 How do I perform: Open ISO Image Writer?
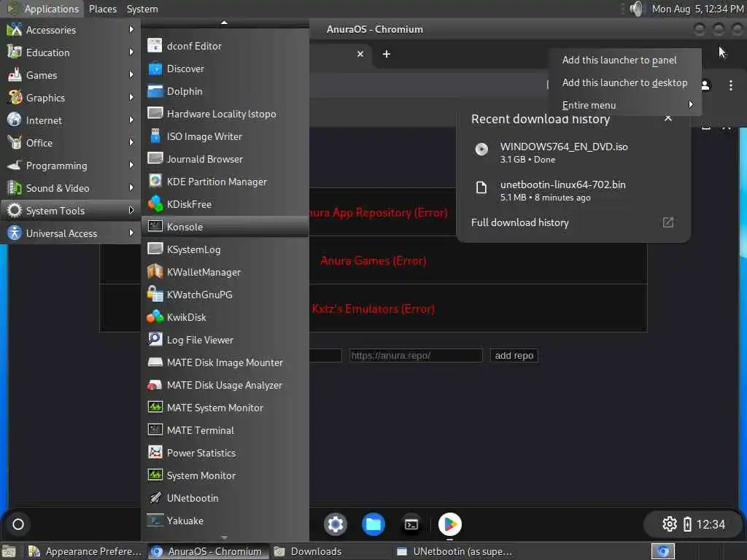coord(225,136)
